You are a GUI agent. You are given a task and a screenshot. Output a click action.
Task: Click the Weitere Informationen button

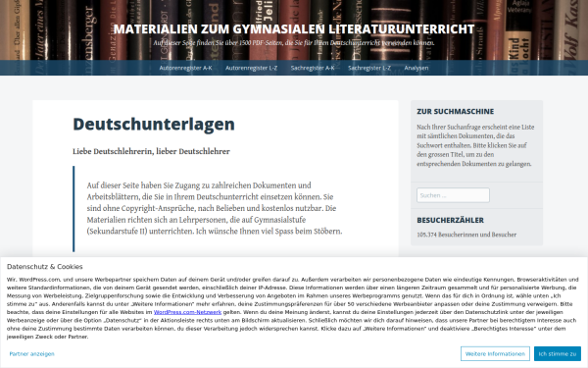point(495,353)
